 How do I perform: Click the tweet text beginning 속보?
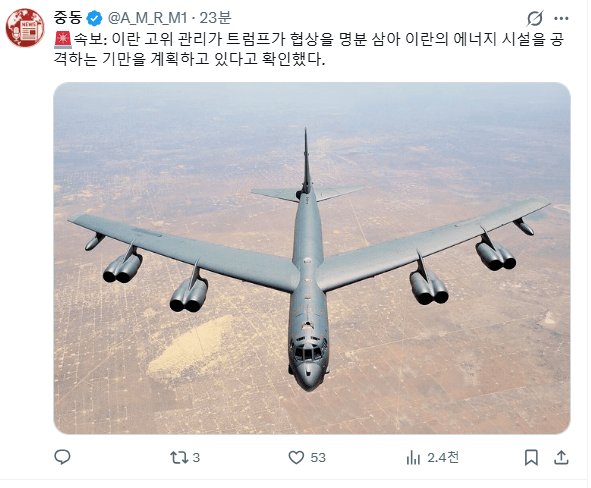point(309,49)
